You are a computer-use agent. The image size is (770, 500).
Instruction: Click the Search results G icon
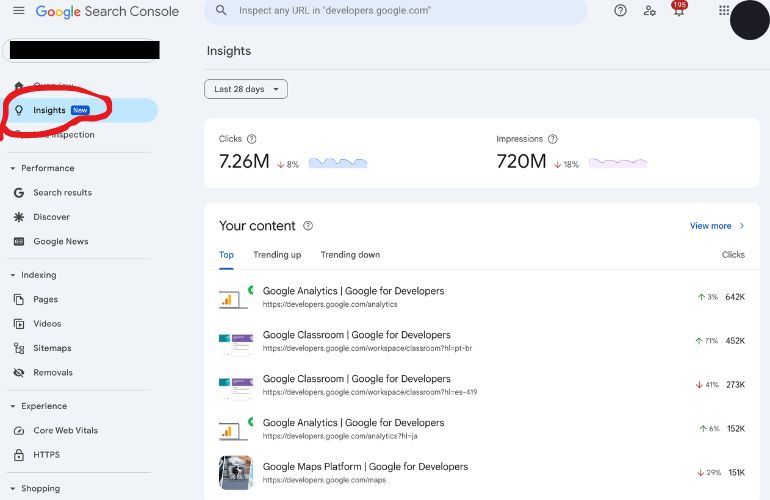pyautogui.click(x=19, y=193)
